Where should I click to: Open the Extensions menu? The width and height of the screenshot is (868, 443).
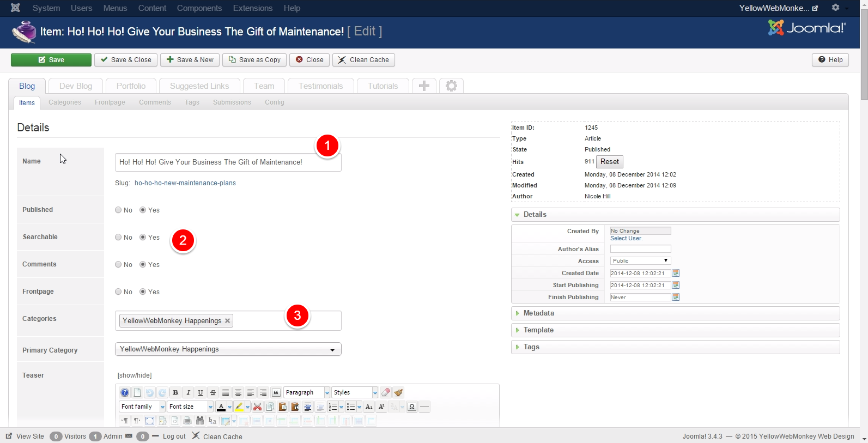(x=253, y=8)
